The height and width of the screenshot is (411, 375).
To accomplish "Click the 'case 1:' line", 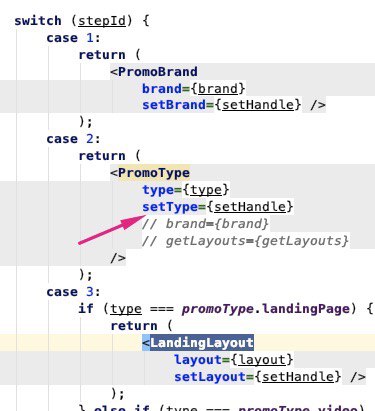I will pos(73,38).
